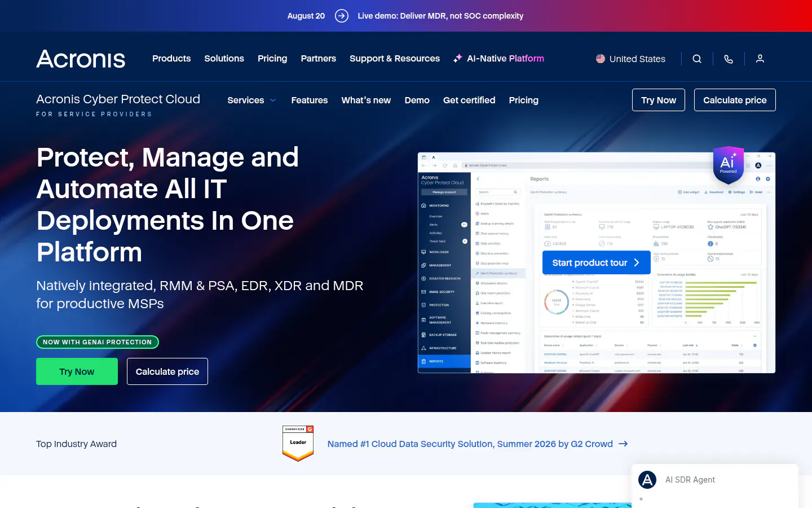Click Start product tour button
Viewport: 812px width, 508px height.
pyautogui.click(x=595, y=262)
